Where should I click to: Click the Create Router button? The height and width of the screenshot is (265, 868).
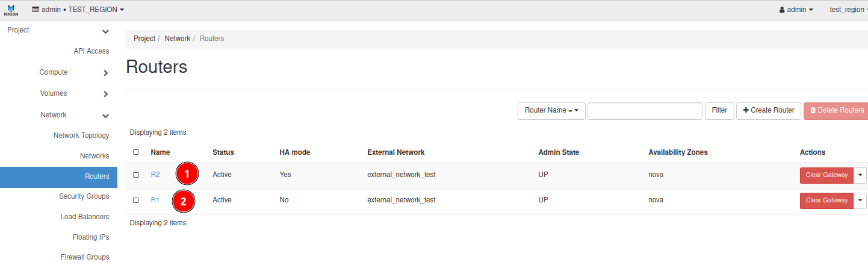[769, 111]
